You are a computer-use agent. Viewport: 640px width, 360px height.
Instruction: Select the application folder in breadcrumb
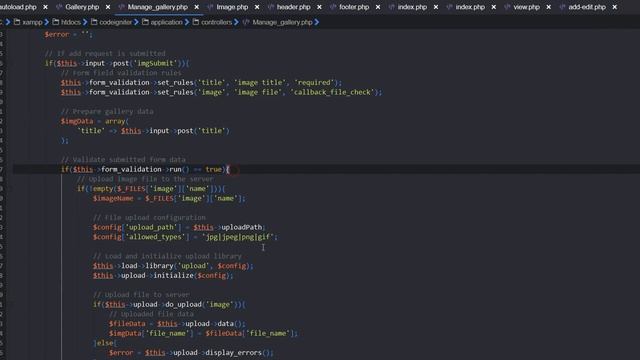(167, 22)
